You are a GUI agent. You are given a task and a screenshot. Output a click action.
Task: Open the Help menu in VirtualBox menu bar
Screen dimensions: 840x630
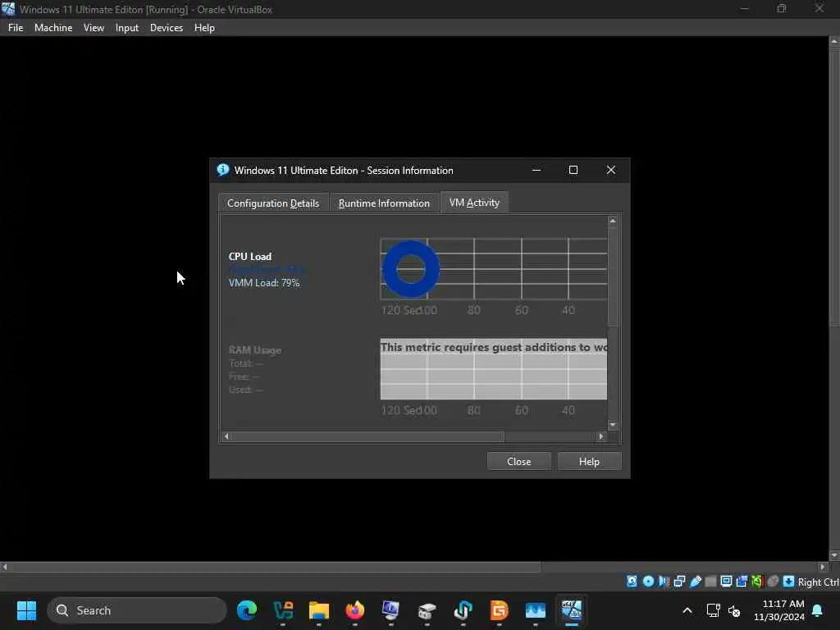[x=204, y=28]
